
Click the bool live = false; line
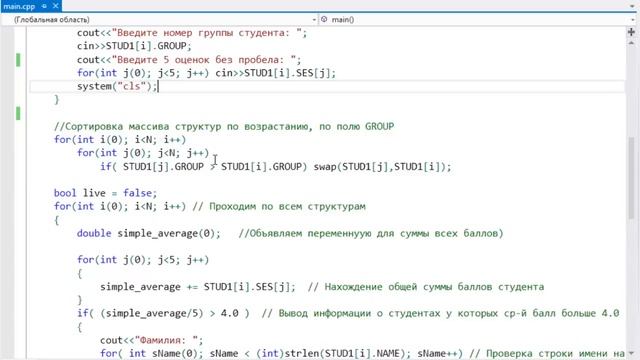[105, 193]
